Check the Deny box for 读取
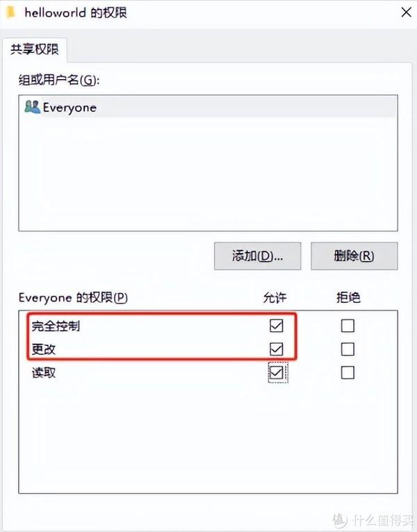The width and height of the screenshot is (417, 532). point(347,372)
